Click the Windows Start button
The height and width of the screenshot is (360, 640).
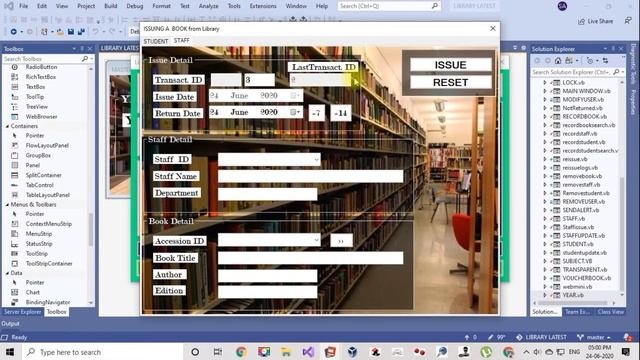(10, 352)
